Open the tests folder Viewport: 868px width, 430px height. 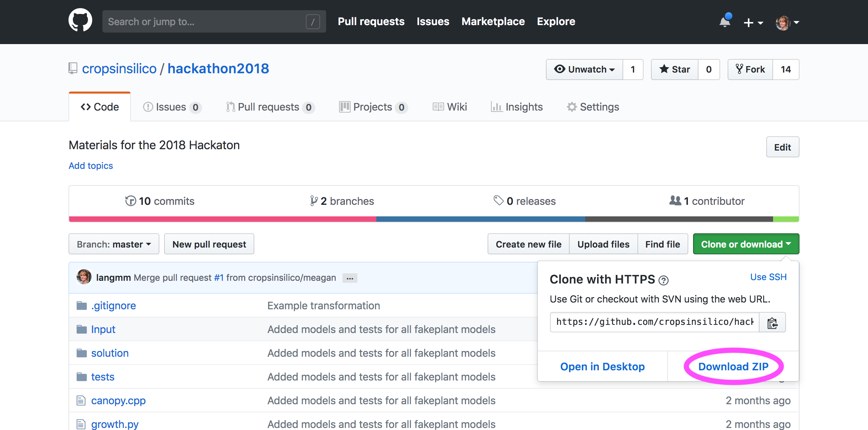103,377
